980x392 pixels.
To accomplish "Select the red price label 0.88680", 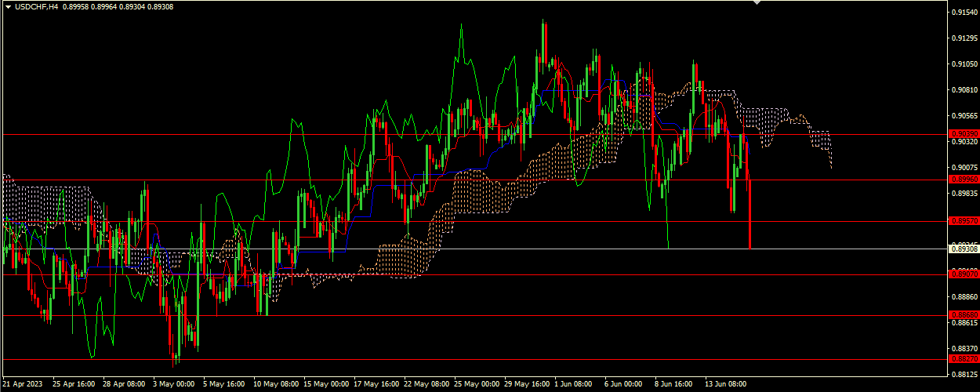I will [x=963, y=314].
